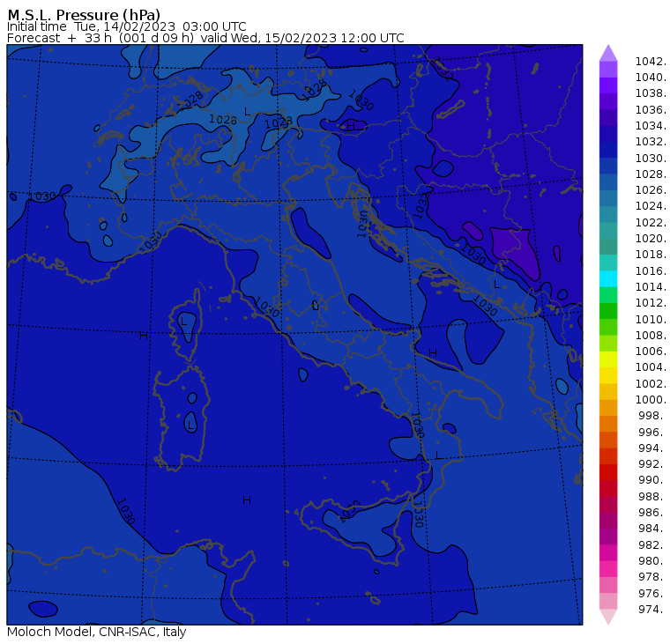Click the L marker over the Balkans coast
The width and height of the screenshot is (670, 644).
click(496, 285)
